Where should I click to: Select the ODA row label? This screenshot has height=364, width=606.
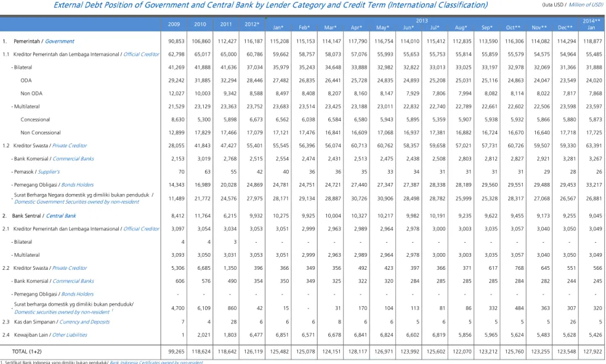coord(26,80)
